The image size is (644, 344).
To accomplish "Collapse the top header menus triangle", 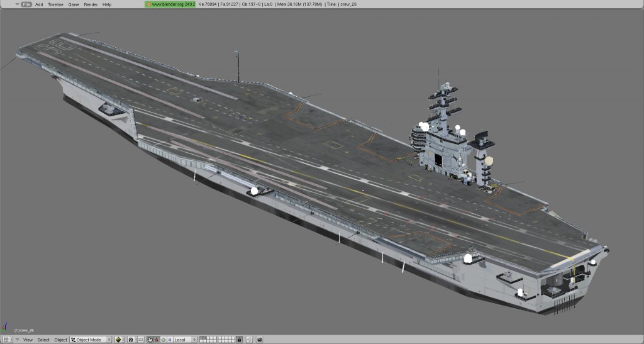I will point(17,4).
